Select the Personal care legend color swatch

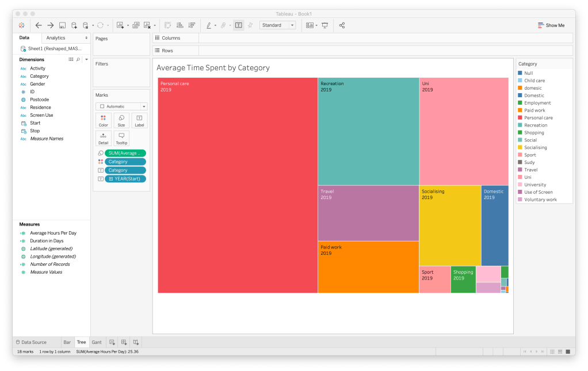coord(520,118)
